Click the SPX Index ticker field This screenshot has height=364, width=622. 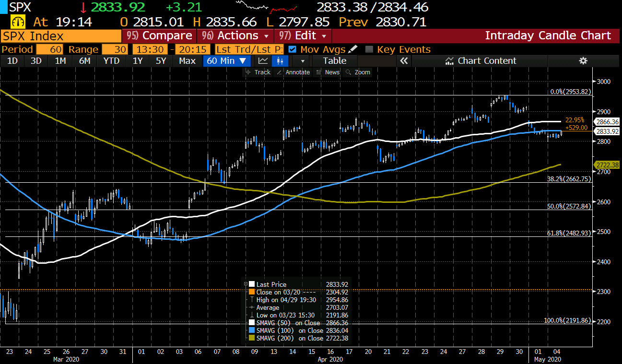coord(61,36)
